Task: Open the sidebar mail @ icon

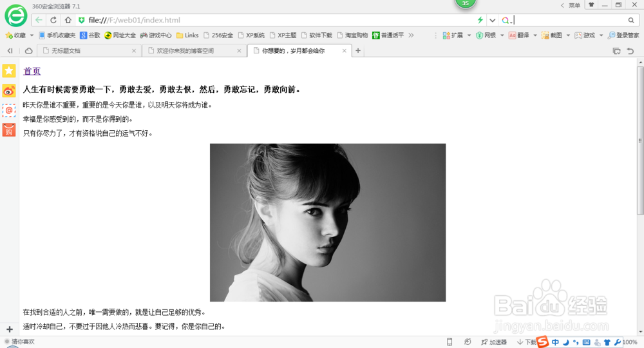Action: (x=9, y=110)
